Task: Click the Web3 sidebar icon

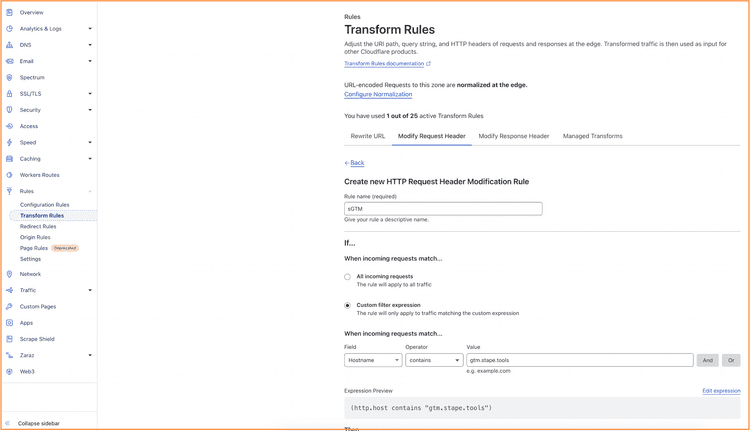Action: 10,371
